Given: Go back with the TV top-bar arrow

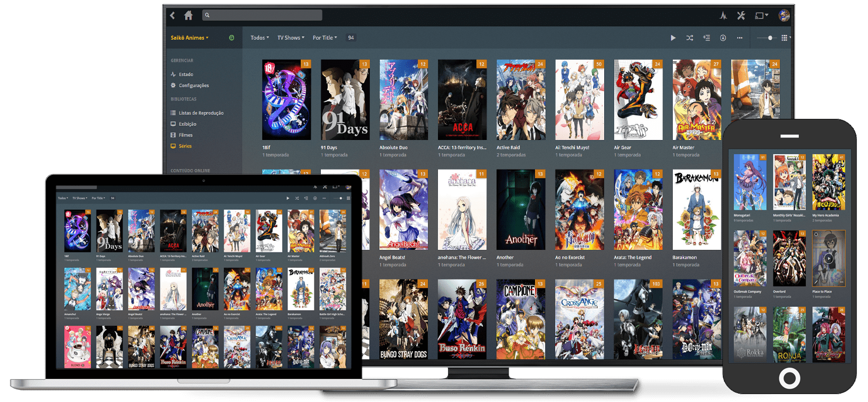Looking at the screenshot, I should click(173, 15).
